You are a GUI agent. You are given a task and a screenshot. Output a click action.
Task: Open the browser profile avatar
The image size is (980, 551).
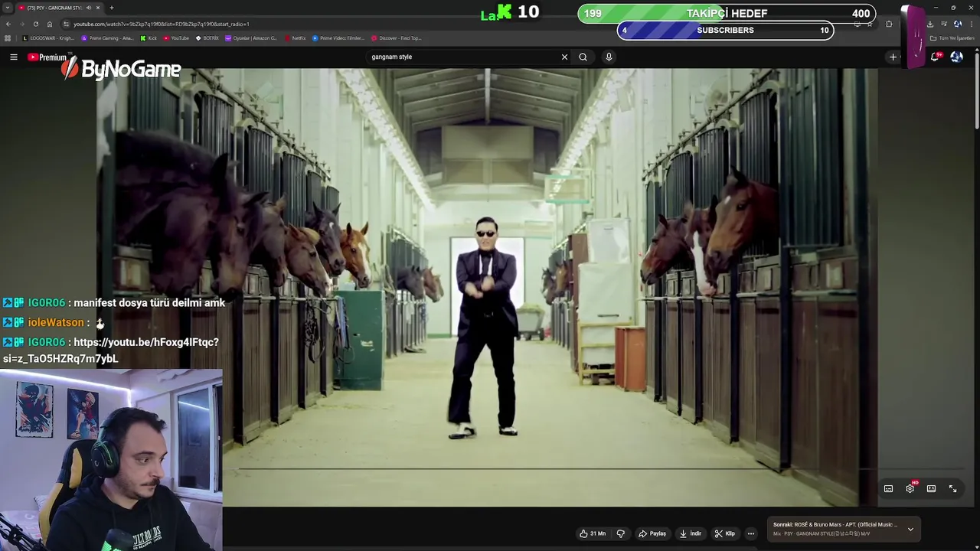click(958, 24)
